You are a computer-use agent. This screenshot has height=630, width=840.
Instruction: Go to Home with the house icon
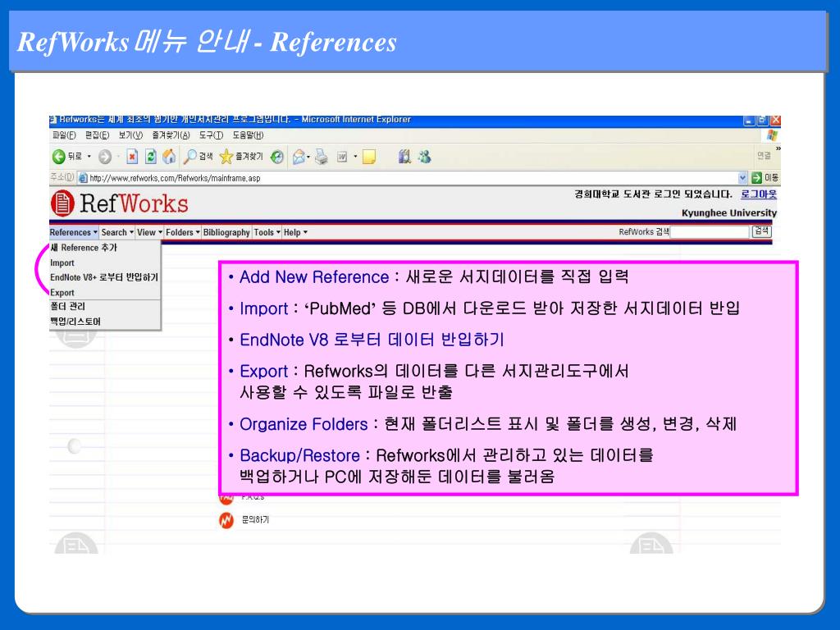pyautogui.click(x=169, y=157)
